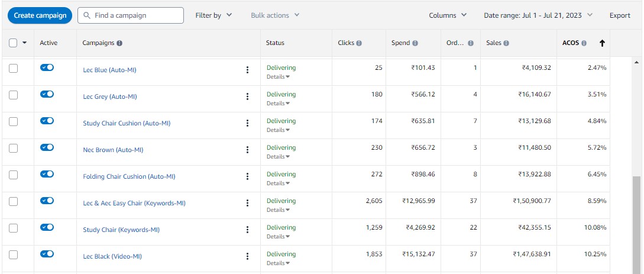Click the ACOS sort arrow icon
This screenshot has height=274, width=644.
(x=602, y=43)
